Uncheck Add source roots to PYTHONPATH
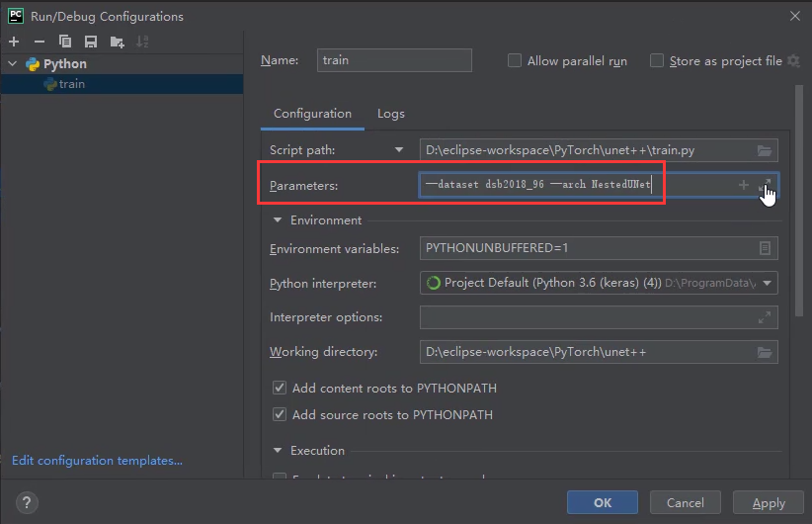Image resolution: width=812 pixels, height=524 pixels. pos(280,414)
